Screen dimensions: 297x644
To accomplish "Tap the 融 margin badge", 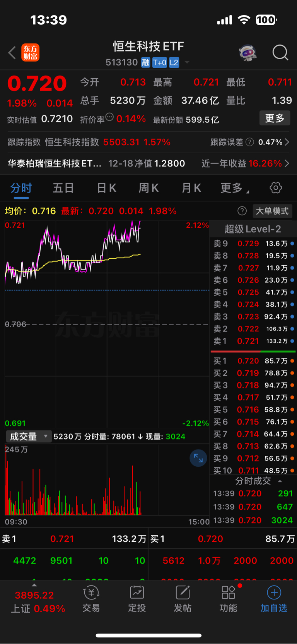I will 145,62.
